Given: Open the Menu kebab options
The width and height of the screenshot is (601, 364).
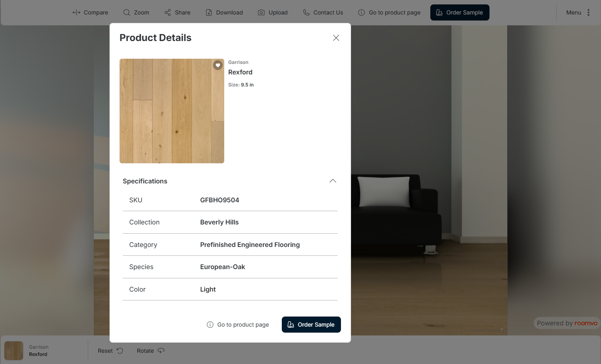Looking at the screenshot, I should point(578,12).
